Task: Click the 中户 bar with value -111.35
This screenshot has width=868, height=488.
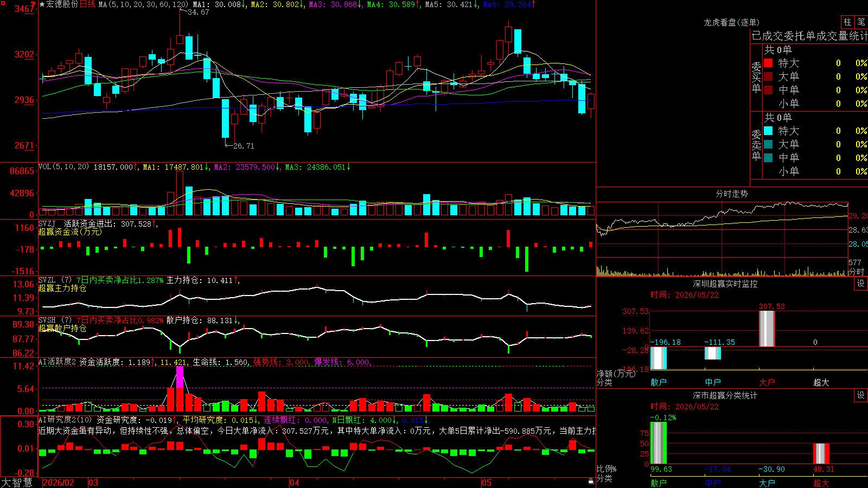Action: [713, 353]
